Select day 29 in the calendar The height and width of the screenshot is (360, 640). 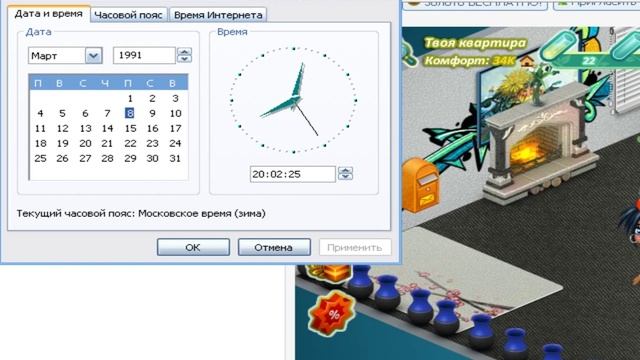(x=130, y=158)
